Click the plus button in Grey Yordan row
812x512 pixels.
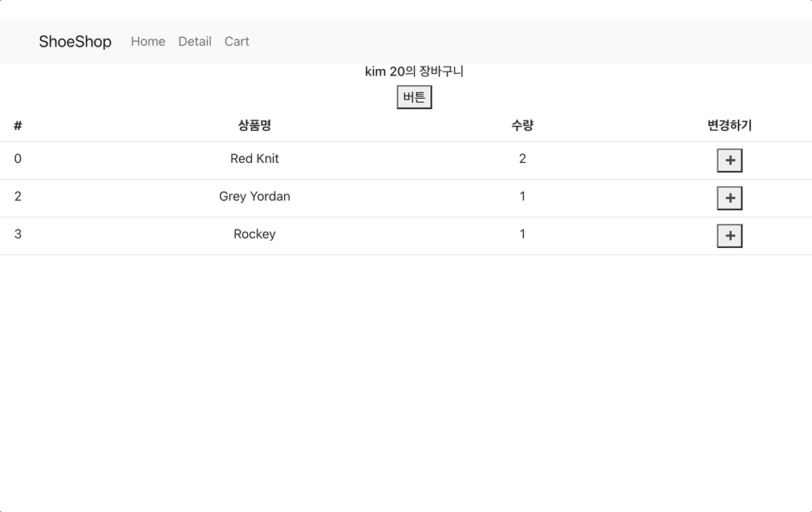coord(729,198)
